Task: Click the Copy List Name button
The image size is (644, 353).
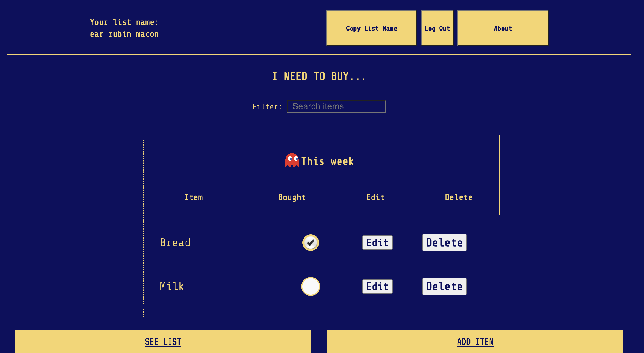Action: (x=371, y=28)
